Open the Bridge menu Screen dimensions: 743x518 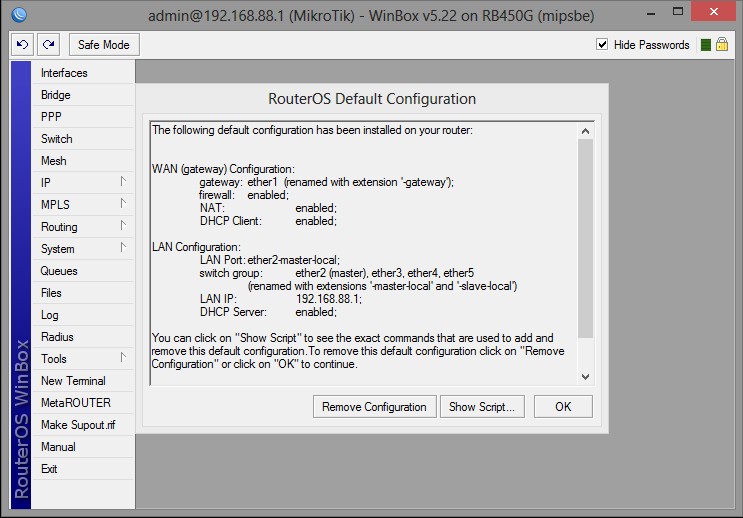click(83, 95)
